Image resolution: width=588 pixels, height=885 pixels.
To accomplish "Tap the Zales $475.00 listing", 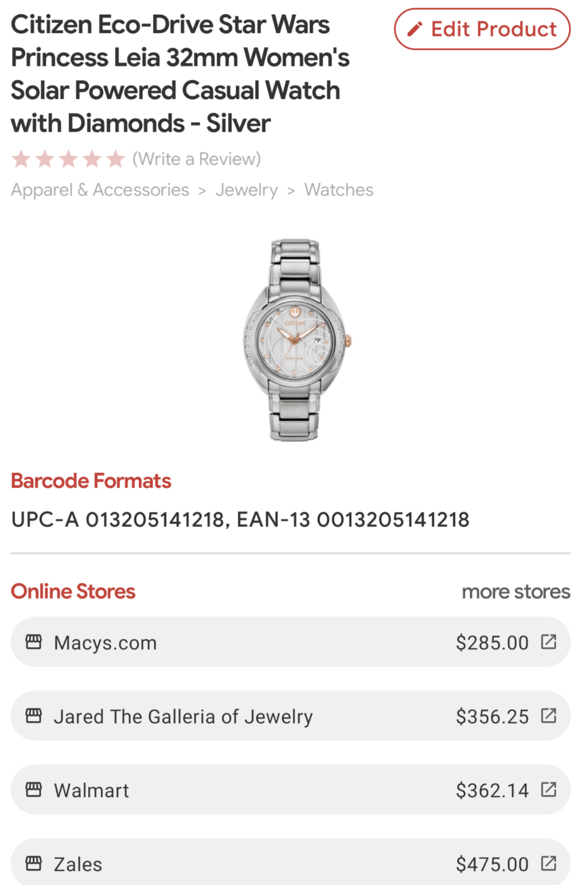I will 290,863.
